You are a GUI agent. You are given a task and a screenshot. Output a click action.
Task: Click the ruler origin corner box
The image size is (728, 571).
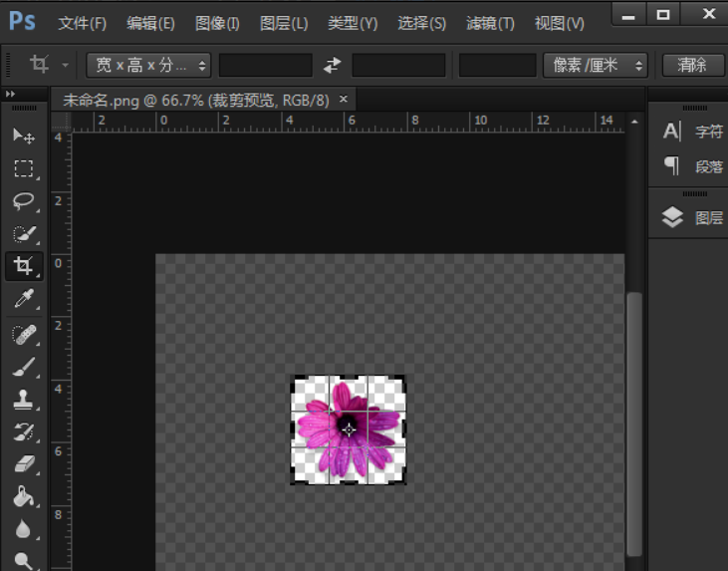pos(61,123)
